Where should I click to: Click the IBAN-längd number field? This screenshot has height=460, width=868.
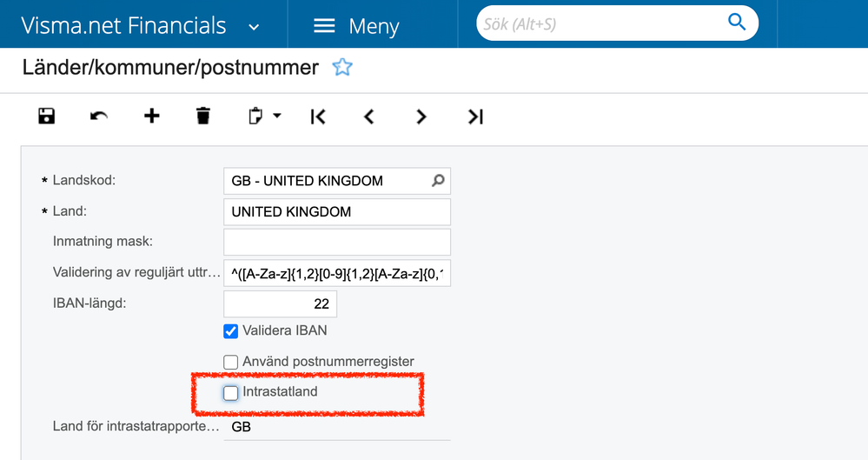click(x=280, y=303)
